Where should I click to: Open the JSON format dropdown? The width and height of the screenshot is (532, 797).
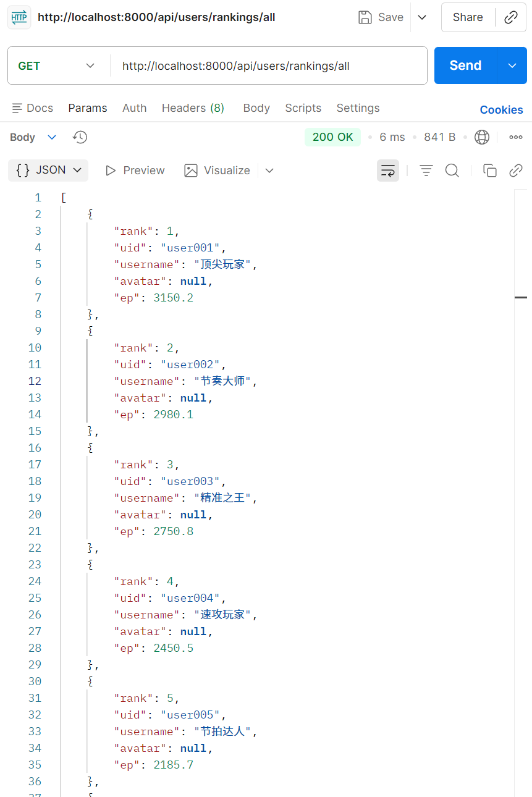coord(48,171)
